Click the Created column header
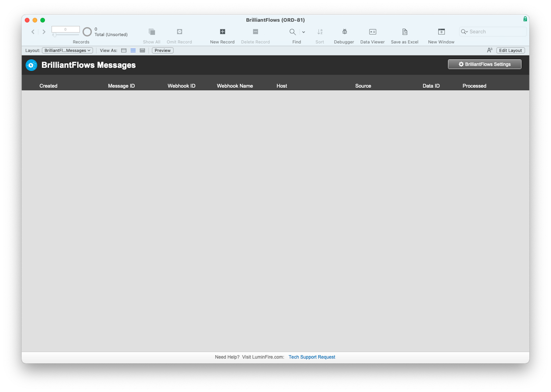 pos(48,86)
